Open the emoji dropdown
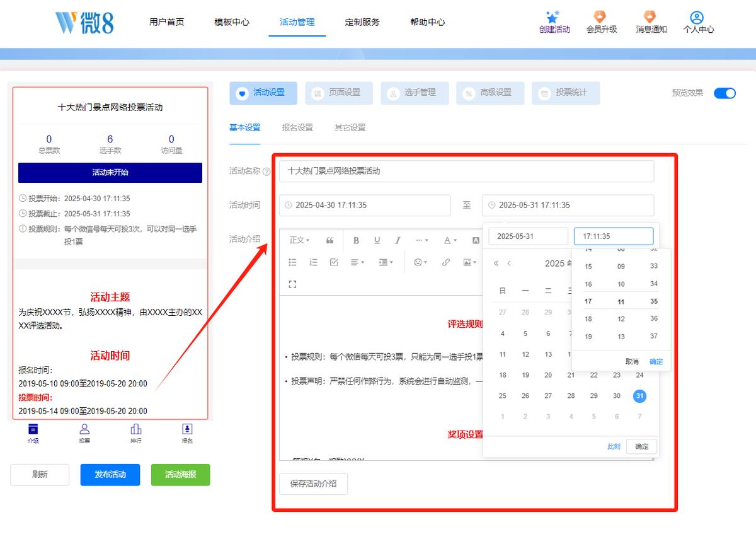This screenshot has height=534, width=756. point(420,262)
